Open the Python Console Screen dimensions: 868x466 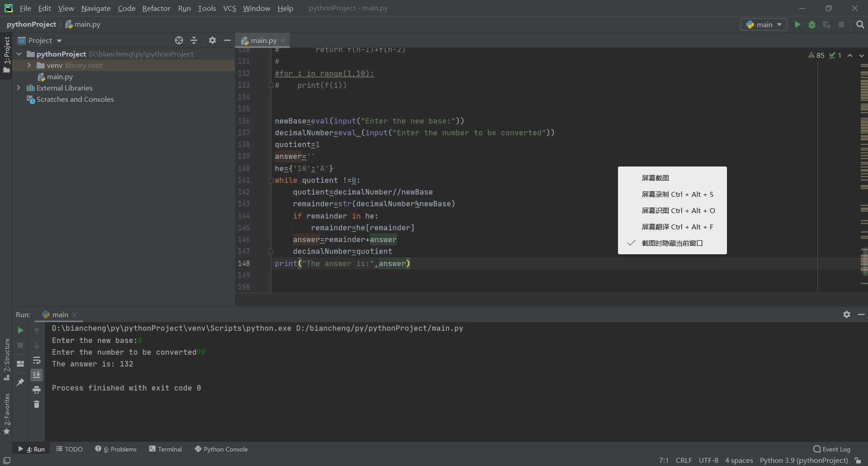coord(222,449)
